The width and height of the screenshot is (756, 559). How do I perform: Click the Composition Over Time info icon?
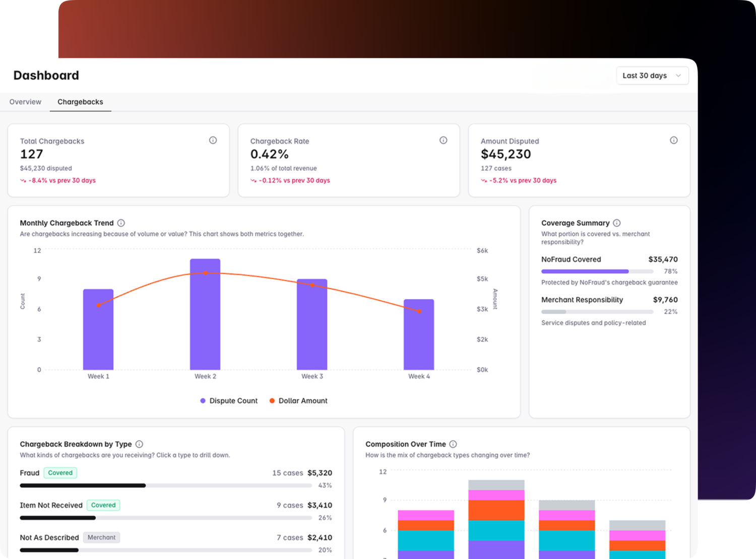click(453, 444)
